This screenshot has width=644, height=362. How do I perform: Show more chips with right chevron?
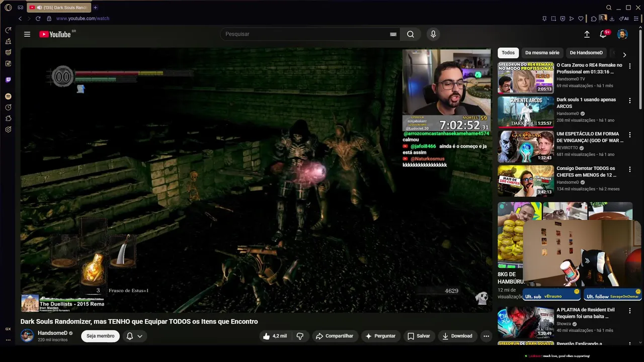coord(624,54)
